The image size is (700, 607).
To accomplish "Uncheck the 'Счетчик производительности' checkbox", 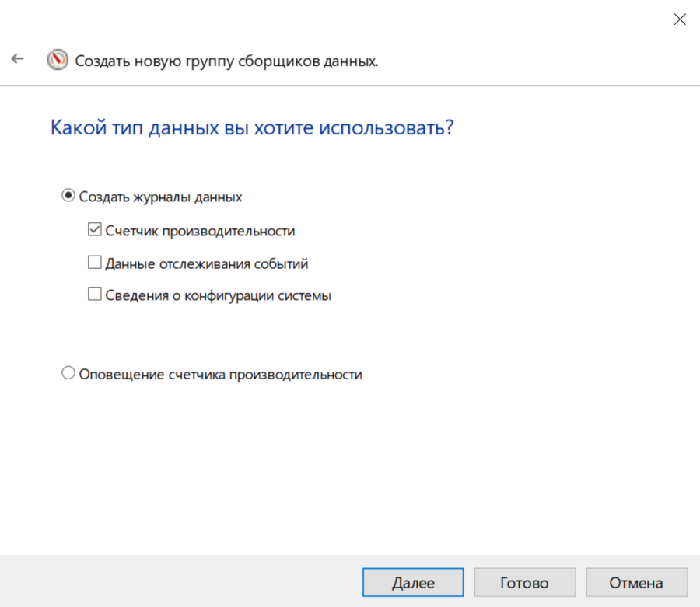I will (x=94, y=230).
